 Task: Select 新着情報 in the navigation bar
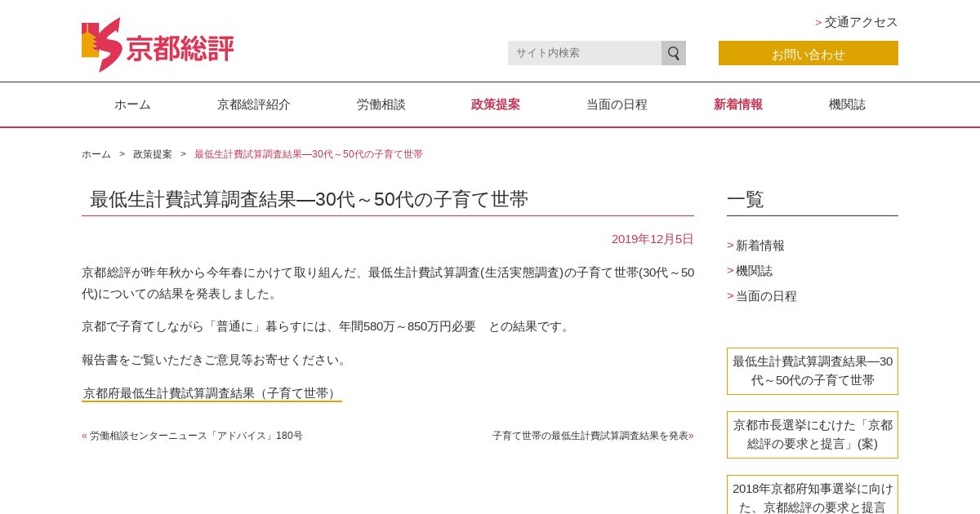pyautogui.click(x=738, y=104)
